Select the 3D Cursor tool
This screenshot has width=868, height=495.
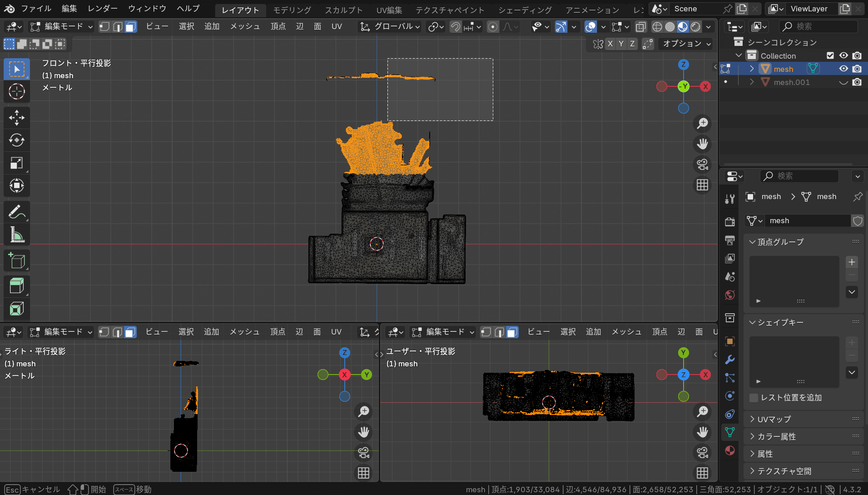pos(17,91)
